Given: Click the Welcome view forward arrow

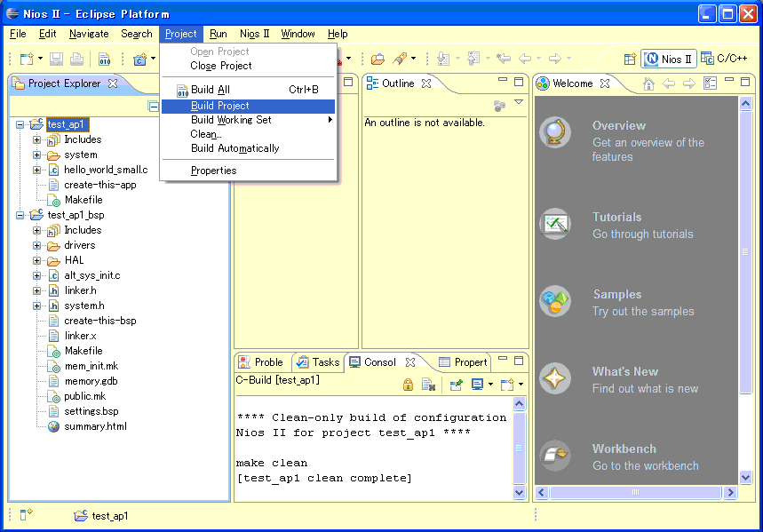Looking at the screenshot, I should 689,83.
